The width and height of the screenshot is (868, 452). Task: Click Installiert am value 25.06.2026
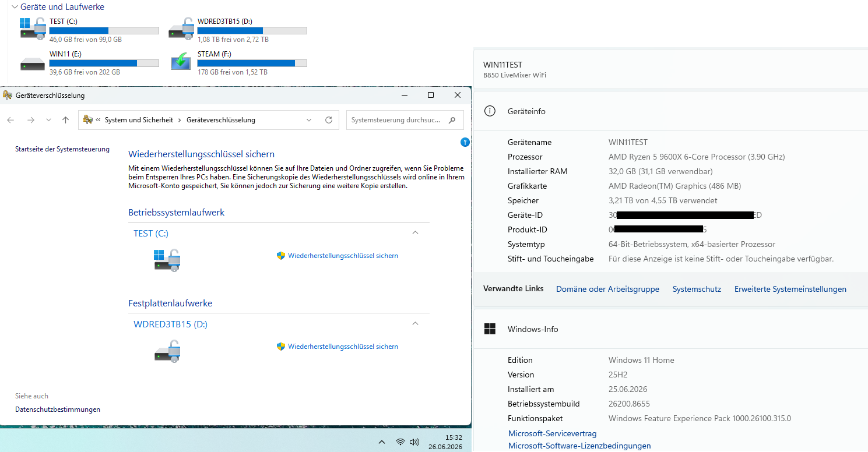pos(628,389)
